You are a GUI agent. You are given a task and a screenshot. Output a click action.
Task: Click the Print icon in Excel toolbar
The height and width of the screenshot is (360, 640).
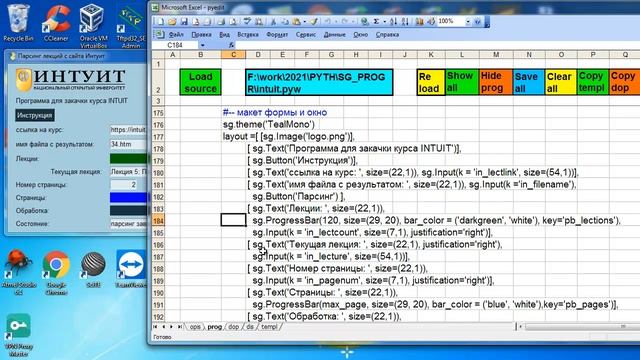221,21
